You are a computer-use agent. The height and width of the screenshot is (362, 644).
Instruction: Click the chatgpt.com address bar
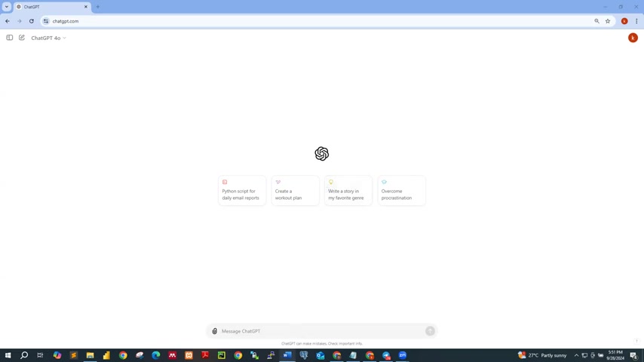click(x=320, y=21)
